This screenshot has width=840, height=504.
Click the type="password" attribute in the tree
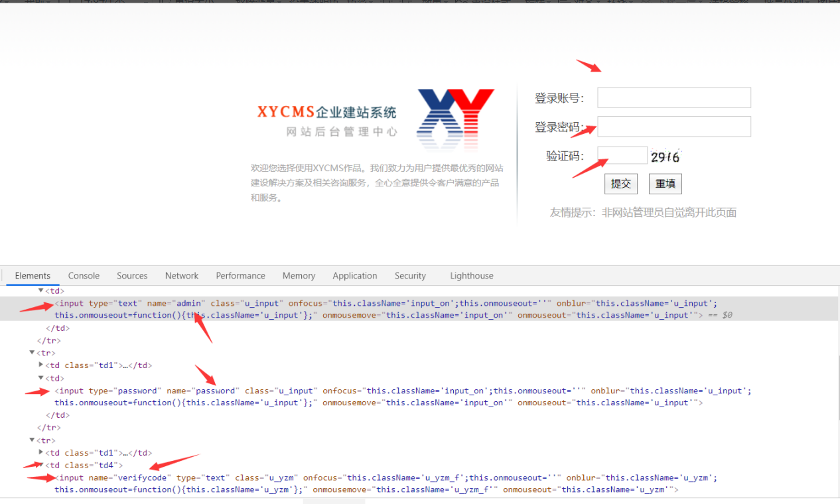point(125,391)
